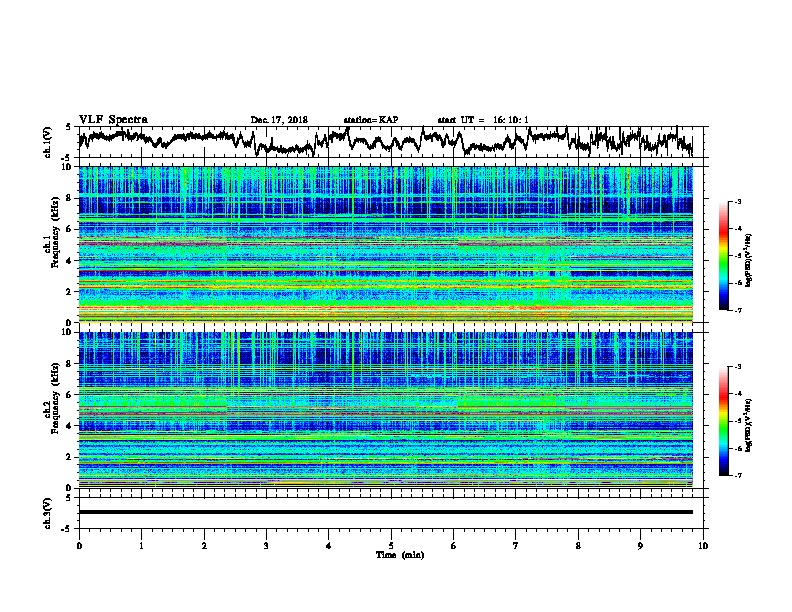This screenshot has width=792, height=612.
Task: Click time axis tick label "3"
Action: point(266,546)
